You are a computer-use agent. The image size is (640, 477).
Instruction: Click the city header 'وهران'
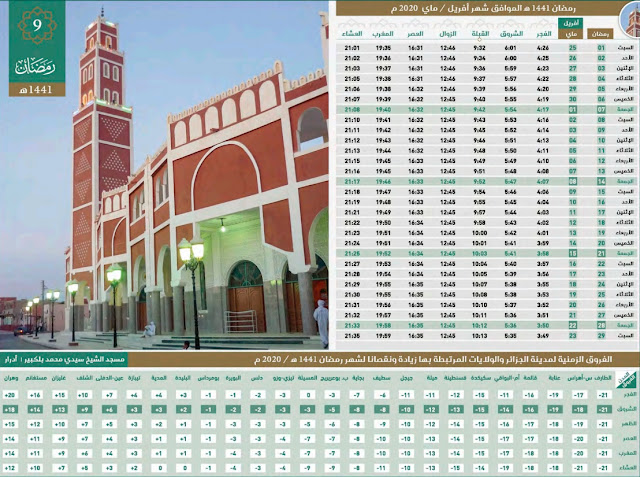[11, 378]
